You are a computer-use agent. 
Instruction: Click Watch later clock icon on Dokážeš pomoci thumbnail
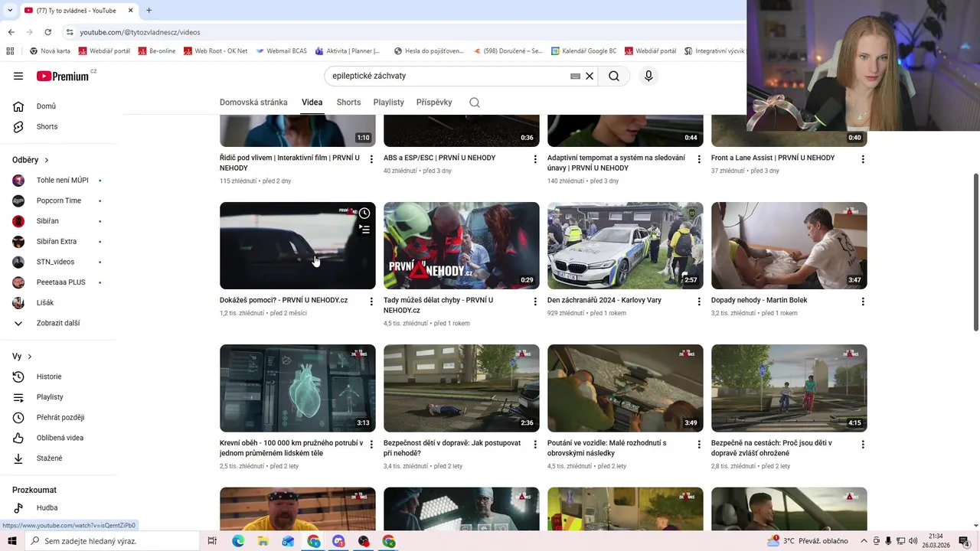click(x=364, y=214)
